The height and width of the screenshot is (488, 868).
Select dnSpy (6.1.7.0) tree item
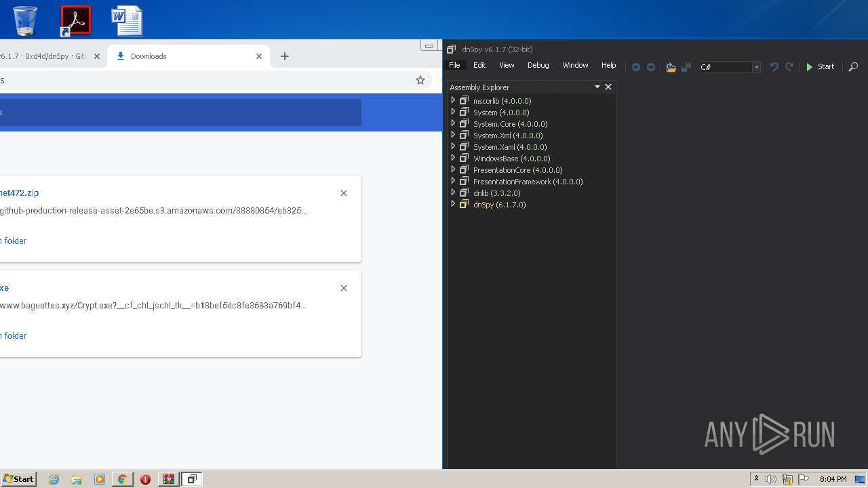click(x=499, y=205)
